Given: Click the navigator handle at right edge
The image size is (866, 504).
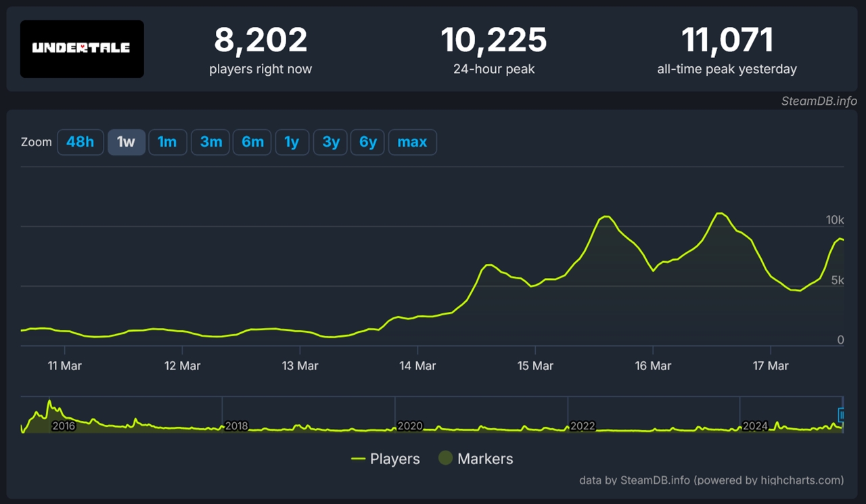Looking at the screenshot, I should click(x=842, y=415).
